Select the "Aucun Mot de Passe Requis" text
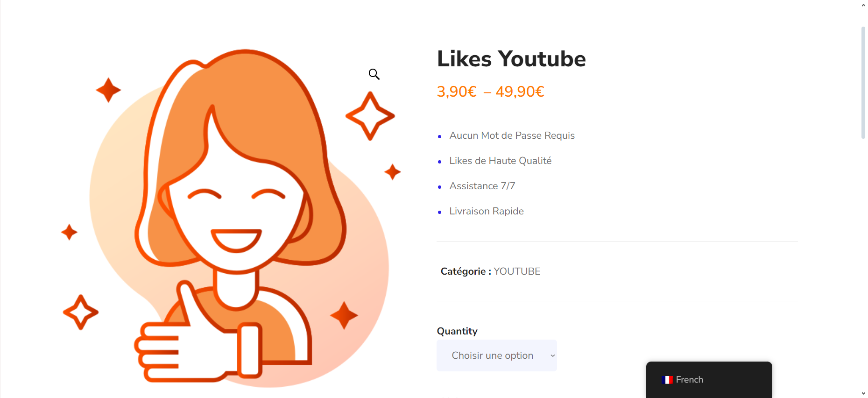This screenshot has width=868, height=398. (x=512, y=135)
